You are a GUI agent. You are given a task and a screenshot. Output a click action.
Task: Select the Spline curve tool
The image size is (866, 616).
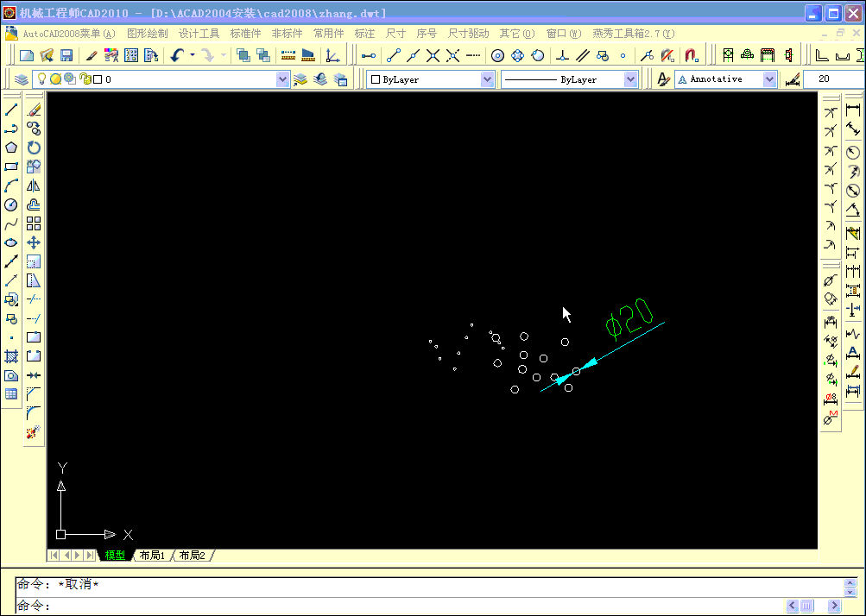pyautogui.click(x=11, y=224)
